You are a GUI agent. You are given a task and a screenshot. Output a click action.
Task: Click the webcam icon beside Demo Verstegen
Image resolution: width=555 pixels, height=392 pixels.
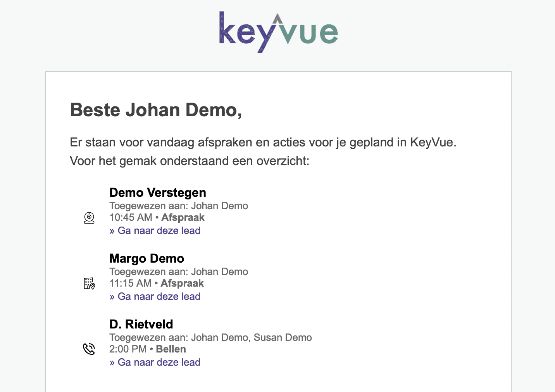tap(89, 218)
